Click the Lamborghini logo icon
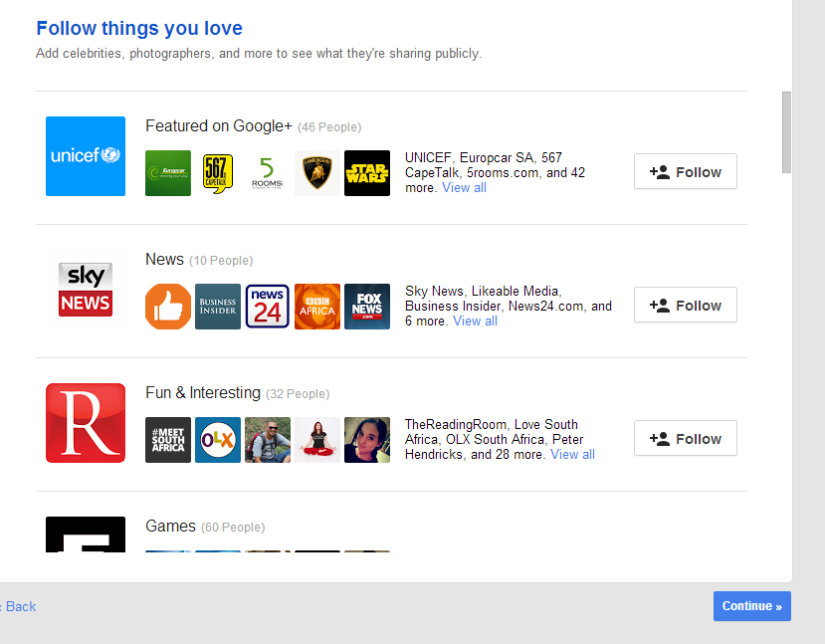Screen dimensions: 825x644 317,173
